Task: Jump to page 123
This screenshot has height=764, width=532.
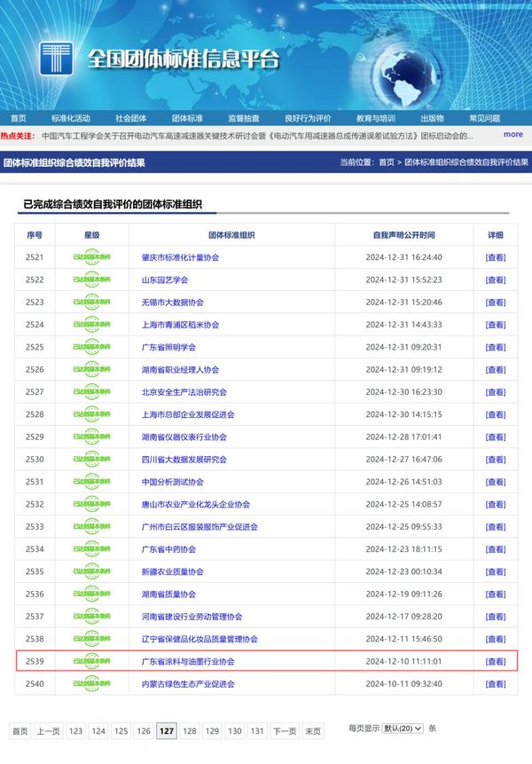Action: 76,731
